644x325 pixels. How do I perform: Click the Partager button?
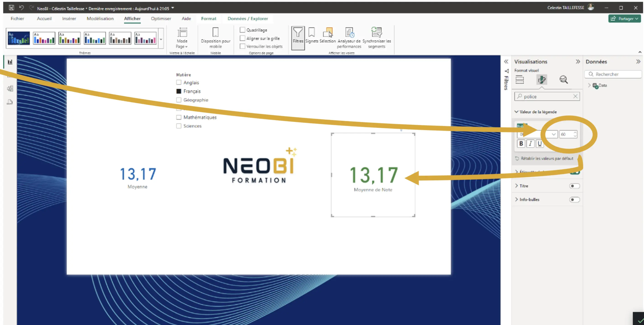(x=624, y=19)
